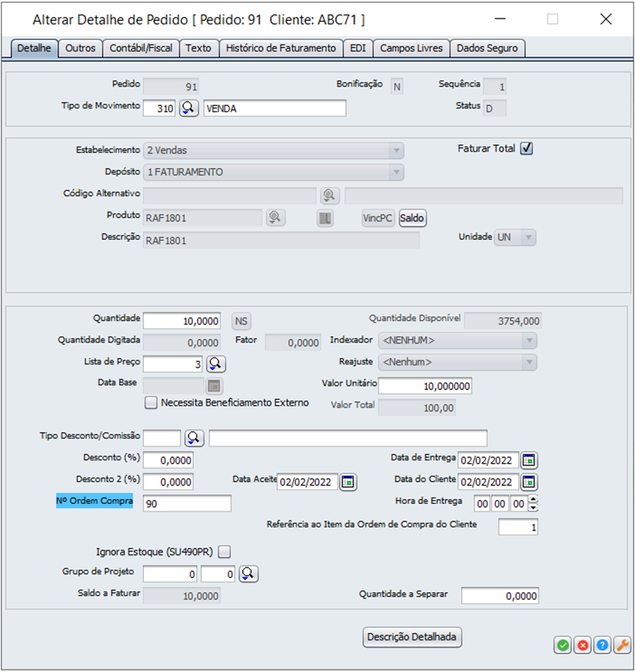Click the Valor Total 100,00 value

417,407
